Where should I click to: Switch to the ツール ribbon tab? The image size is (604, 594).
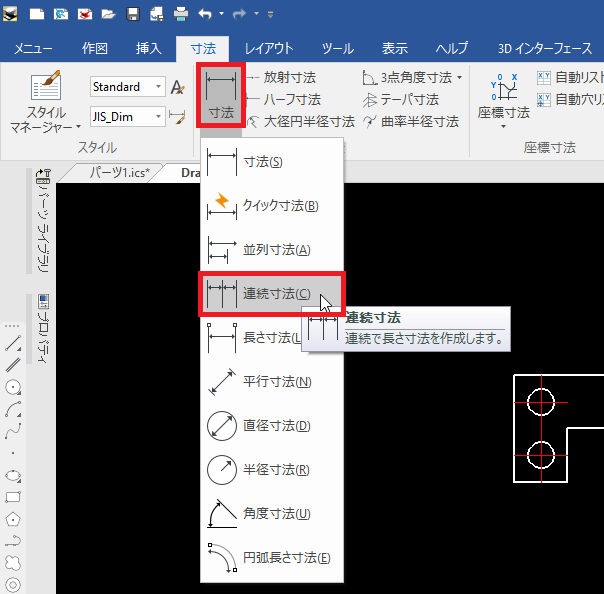point(338,49)
